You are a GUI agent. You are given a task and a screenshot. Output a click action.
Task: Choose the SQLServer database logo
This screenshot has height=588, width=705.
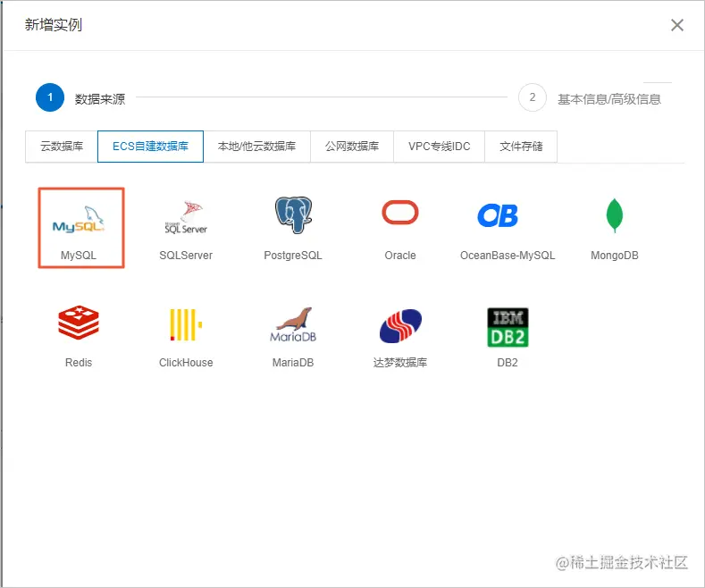point(186,217)
